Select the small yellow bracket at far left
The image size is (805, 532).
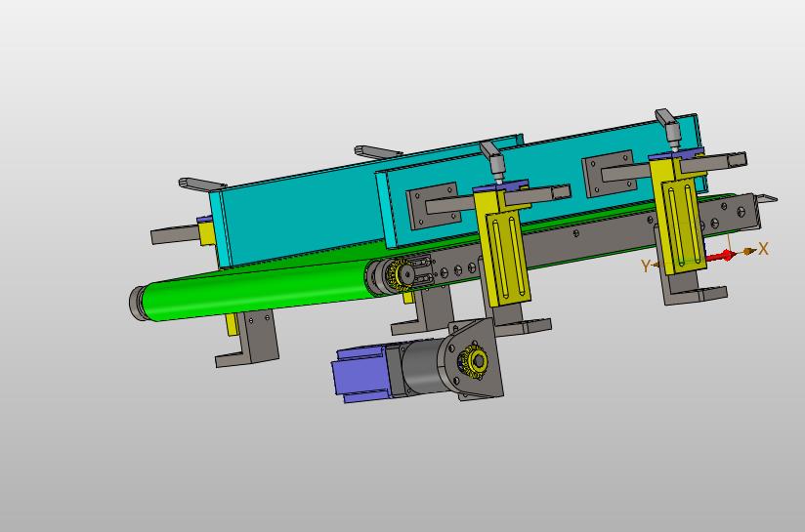pos(206,232)
